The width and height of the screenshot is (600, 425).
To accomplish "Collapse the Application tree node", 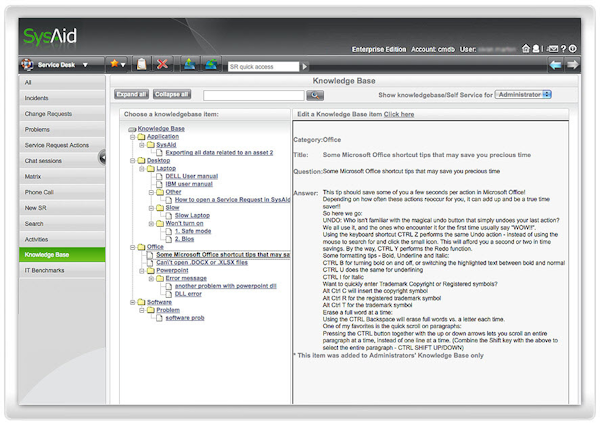I will [132, 137].
